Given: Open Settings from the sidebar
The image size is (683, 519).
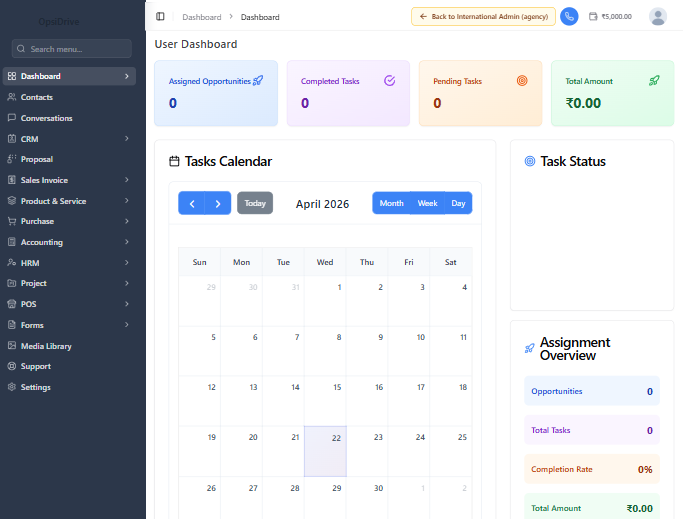Looking at the screenshot, I should [x=69, y=387].
